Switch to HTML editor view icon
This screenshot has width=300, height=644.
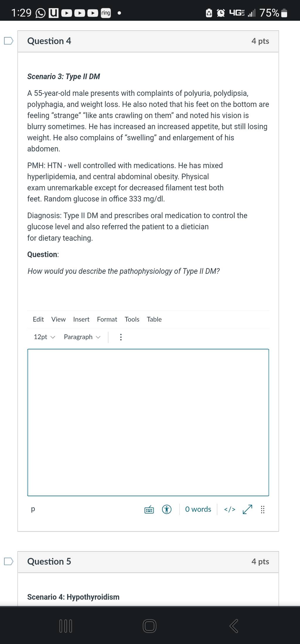coord(230,509)
